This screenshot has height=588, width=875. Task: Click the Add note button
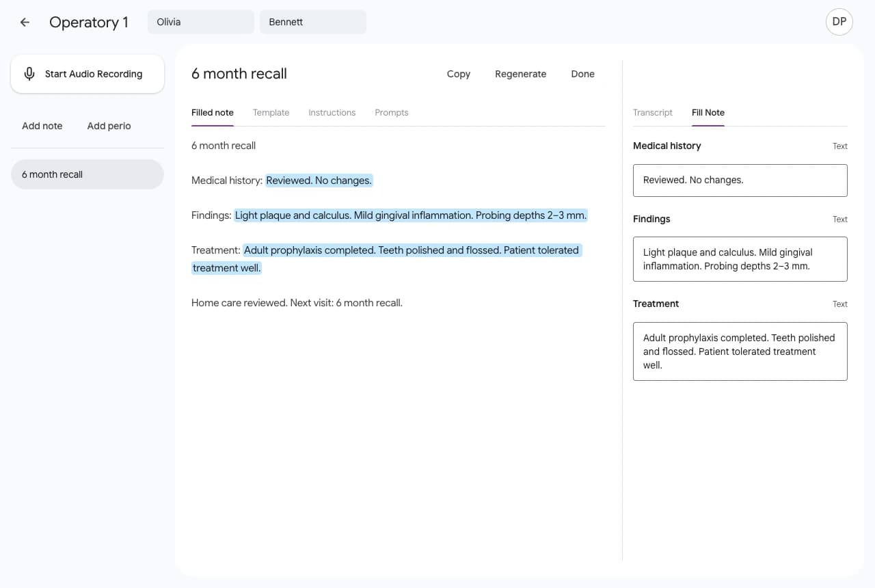pos(42,126)
